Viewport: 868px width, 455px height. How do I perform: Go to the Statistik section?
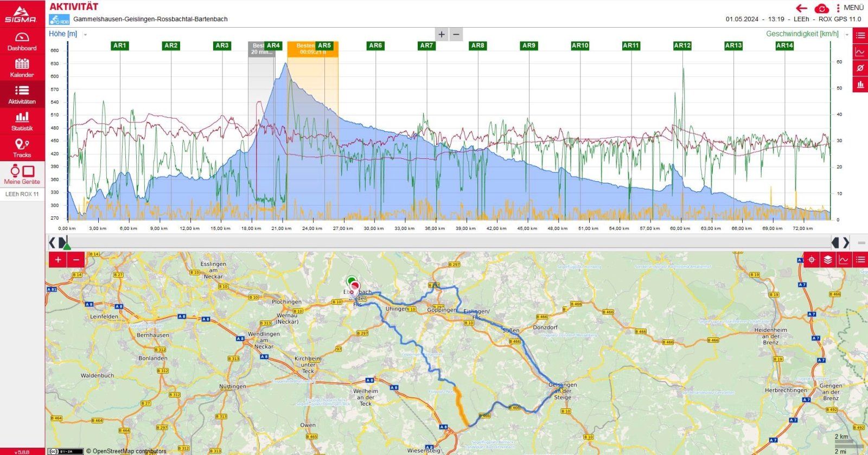pyautogui.click(x=22, y=121)
